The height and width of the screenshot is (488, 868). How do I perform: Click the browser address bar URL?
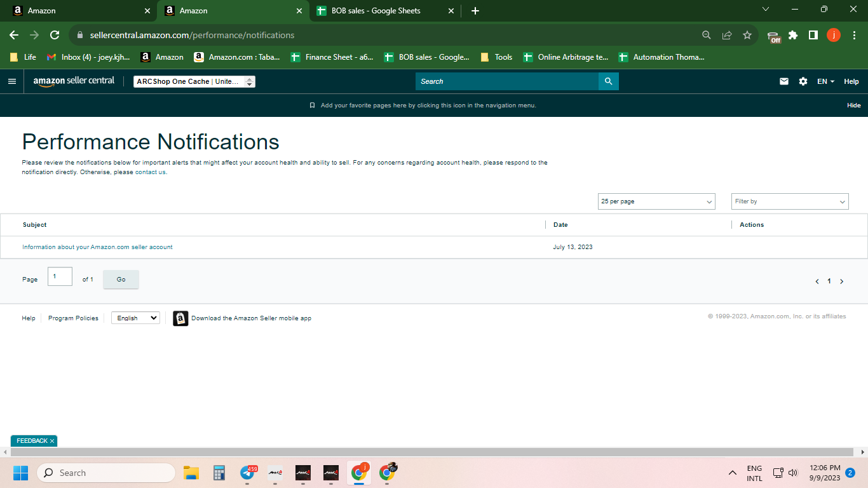pyautogui.click(x=193, y=35)
